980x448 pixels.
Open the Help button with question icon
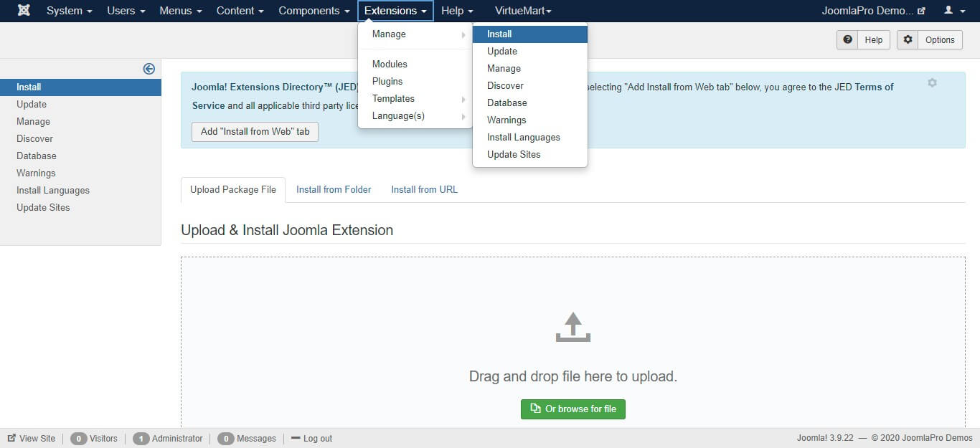tap(863, 40)
